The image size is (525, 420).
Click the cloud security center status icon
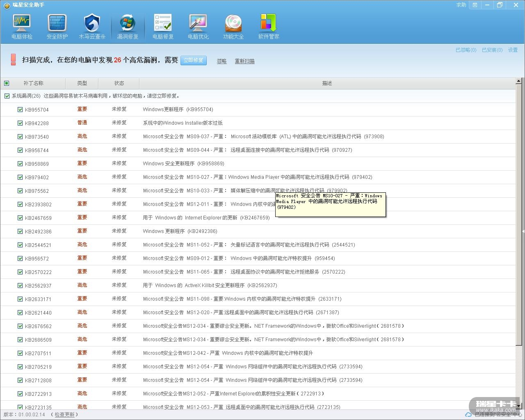click(468, 415)
